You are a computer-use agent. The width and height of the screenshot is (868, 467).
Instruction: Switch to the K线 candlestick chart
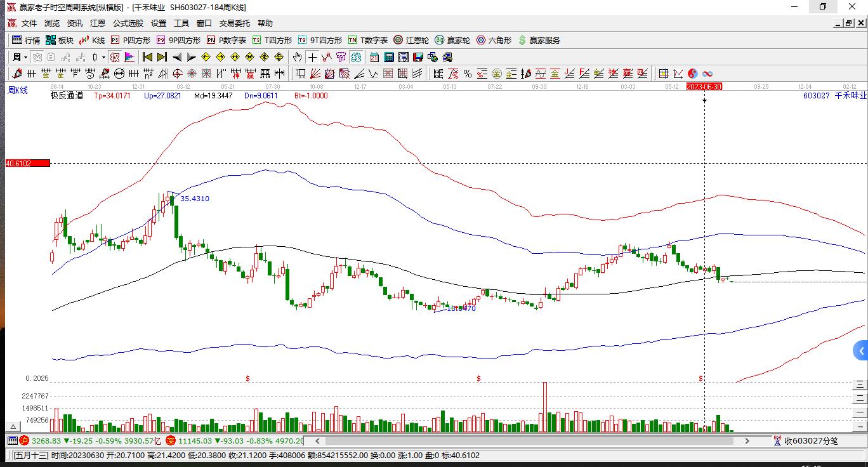pyautogui.click(x=92, y=40)
